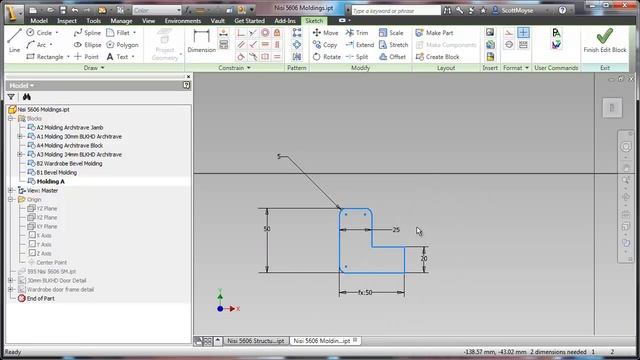Switch to the Manage ribbon tab
The width and height of the screenshot is (640, 360).
tap(121, 20)
